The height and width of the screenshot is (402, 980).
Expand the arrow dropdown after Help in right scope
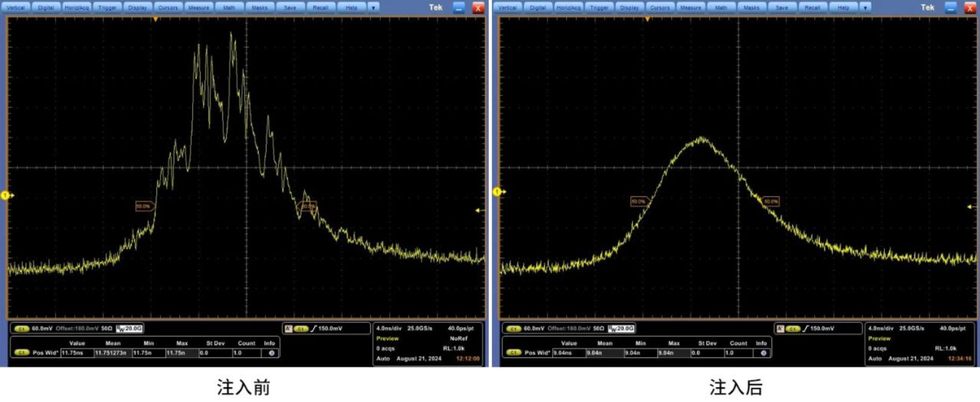pos(865,8)
